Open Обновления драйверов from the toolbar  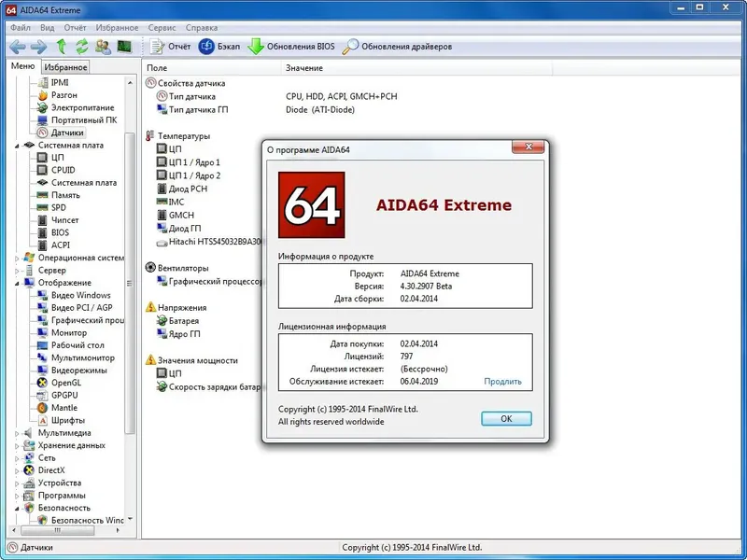pos(398,47)
